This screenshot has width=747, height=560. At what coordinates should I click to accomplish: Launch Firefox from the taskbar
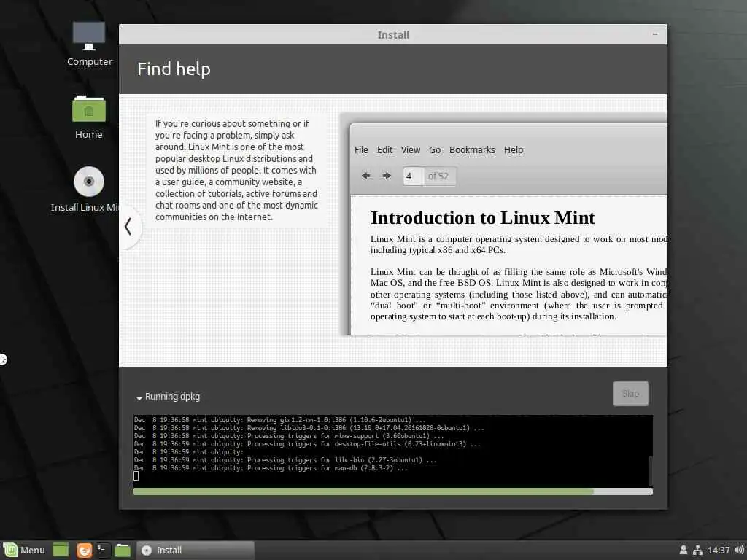point(85,550)
